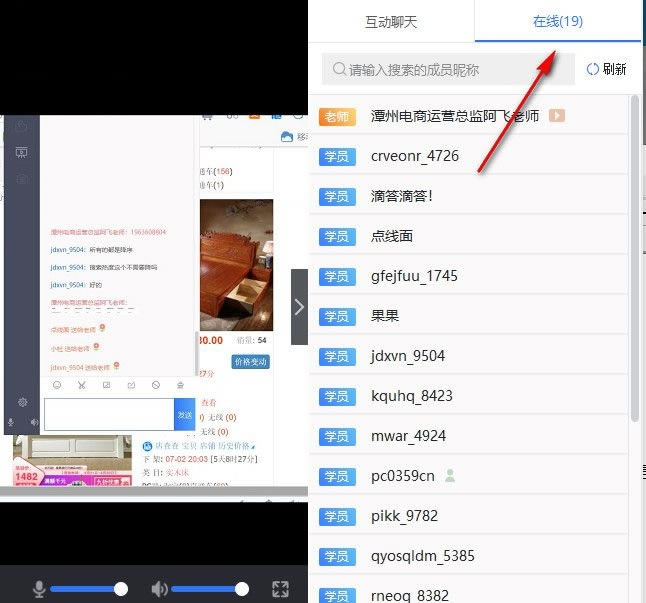Click the 老师 badge
This screenshot has width=646, height=603.
(x=337, y=117)
